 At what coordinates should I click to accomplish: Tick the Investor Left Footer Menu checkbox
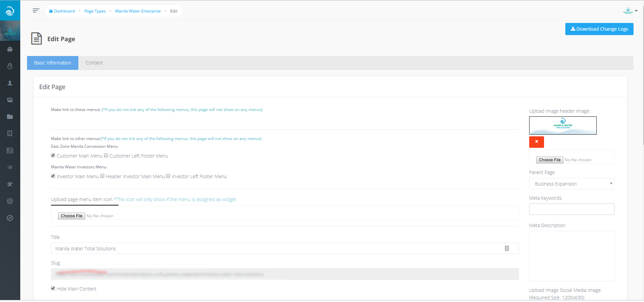pos(168,176)
